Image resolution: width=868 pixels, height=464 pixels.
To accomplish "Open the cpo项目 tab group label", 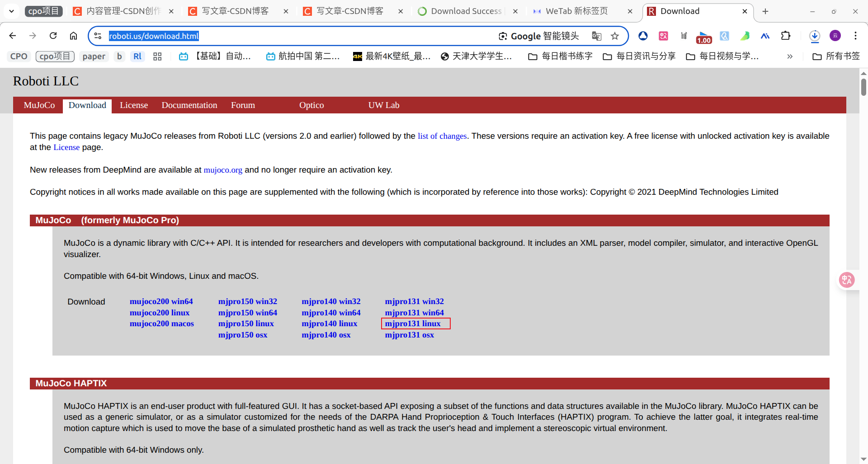I will click(43, 11).
